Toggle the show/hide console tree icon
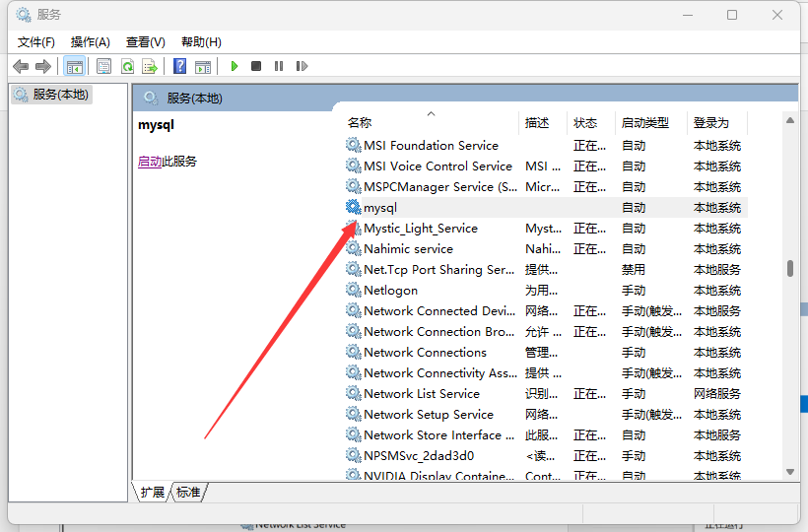Image resolution: width=808 pixels, height=532 pixels. point(74,66)
